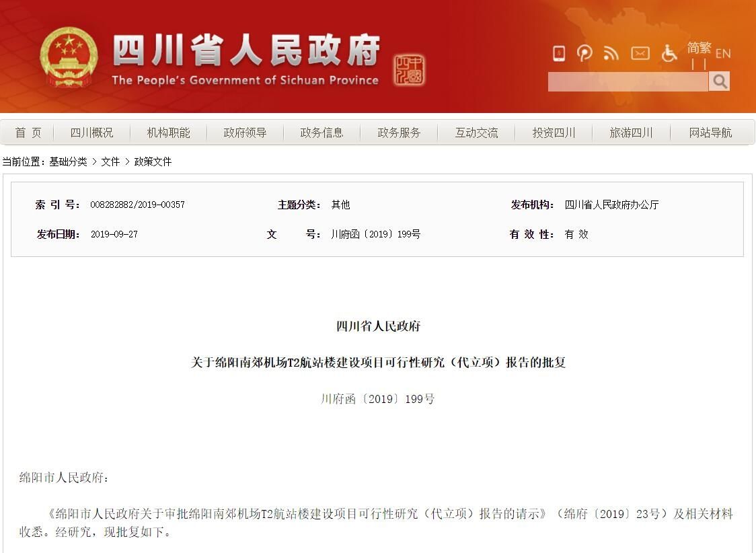The image size is (756, 553).
Task: Click inside the header search field
Action: tap(628, 82)
